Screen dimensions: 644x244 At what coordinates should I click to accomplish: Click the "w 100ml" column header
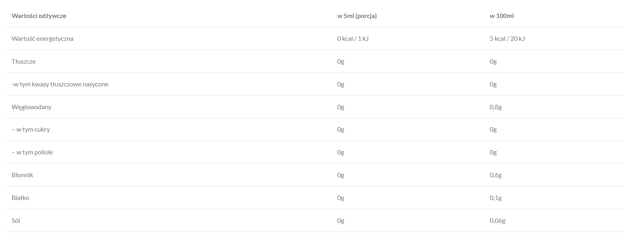(501, 16)
